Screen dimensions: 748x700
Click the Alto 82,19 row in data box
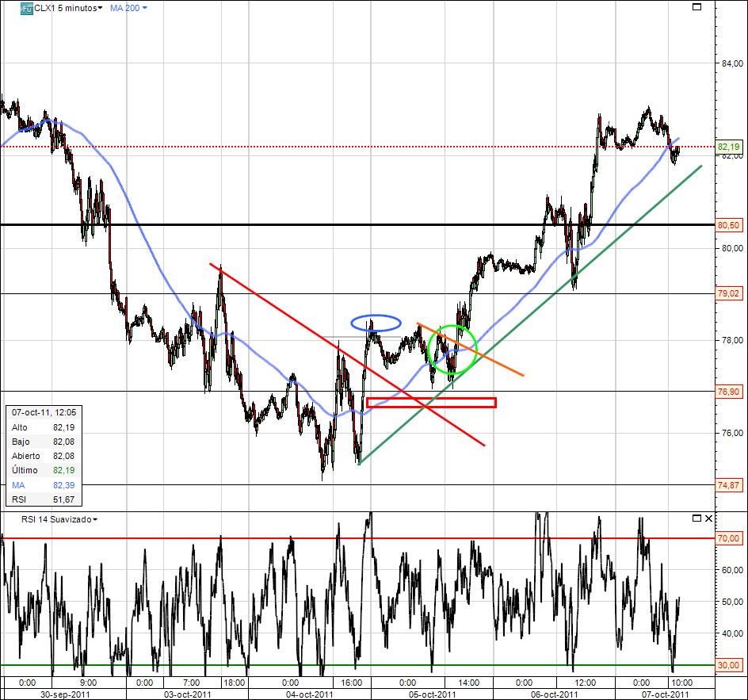(44, 427)
